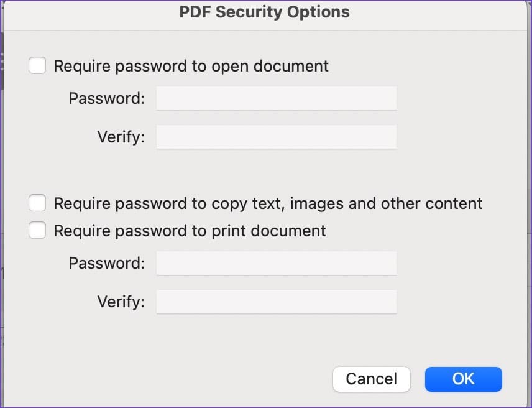This screenshot has height=408, width=532.
Task: Click the blank gap between the open and copy sections
Action: click(x=265, y=172)
